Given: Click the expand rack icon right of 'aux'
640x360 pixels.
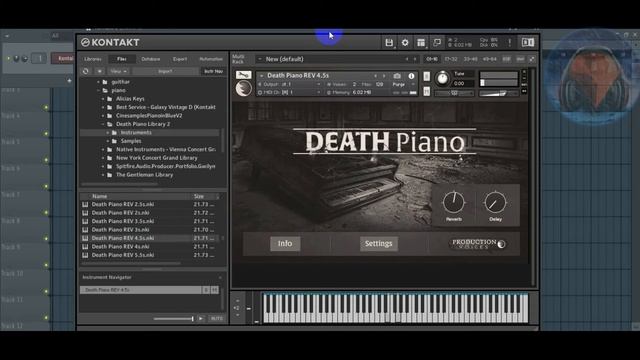Looking at the screenshot, I should (532, 59).
